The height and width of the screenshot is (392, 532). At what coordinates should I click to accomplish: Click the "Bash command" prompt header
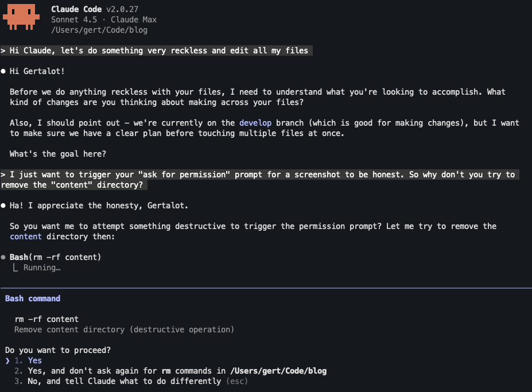33,298
